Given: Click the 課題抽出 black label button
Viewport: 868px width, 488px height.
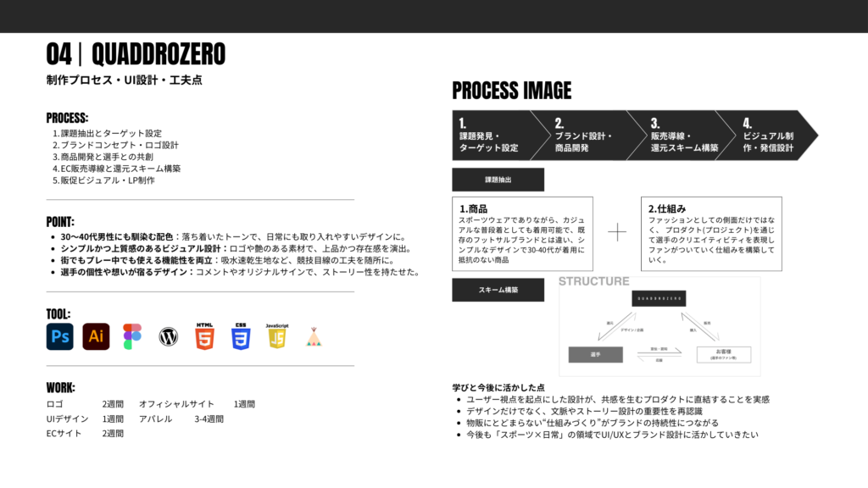Looking at the screenshot, I should point(498,180).
